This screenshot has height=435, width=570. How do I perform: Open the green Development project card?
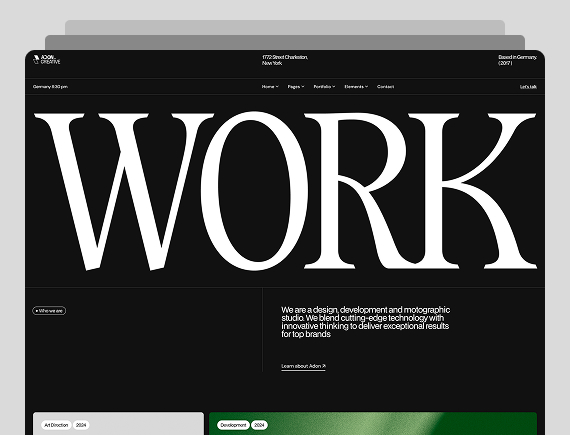(373, 423)
